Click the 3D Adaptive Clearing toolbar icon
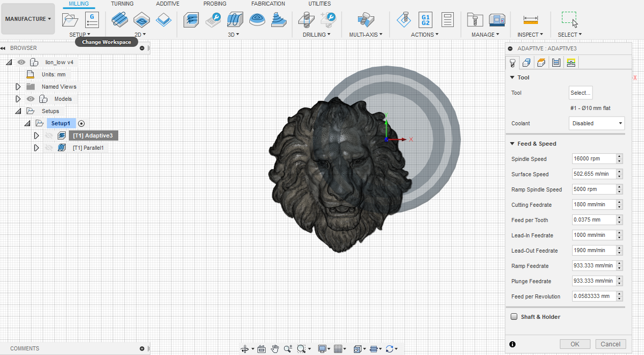644x355 pixels. point(191,20)
